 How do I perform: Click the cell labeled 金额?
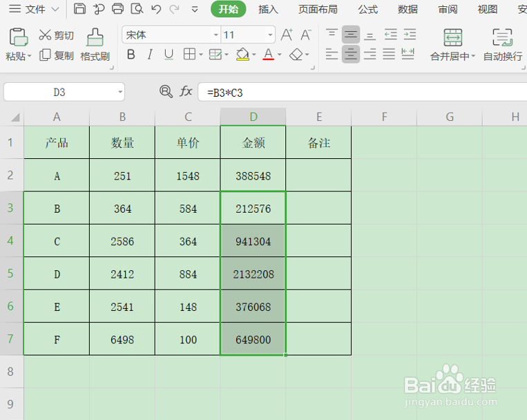pos(253,142)
